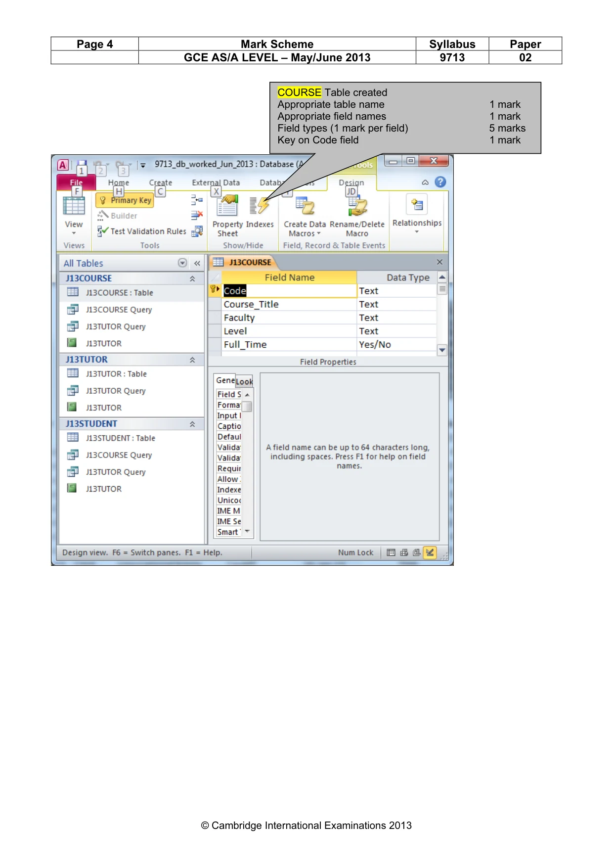Switch to PivotTable View in the status bar
Viewport: 613px width, 868px height.
tap(404, 552)
